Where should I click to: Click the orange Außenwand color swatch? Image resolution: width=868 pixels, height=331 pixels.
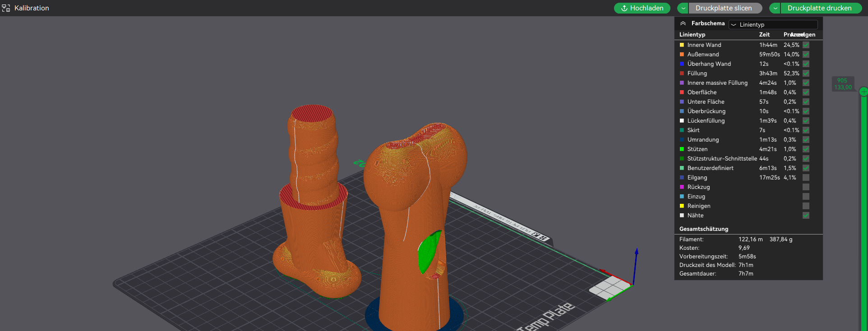point(682,55)
